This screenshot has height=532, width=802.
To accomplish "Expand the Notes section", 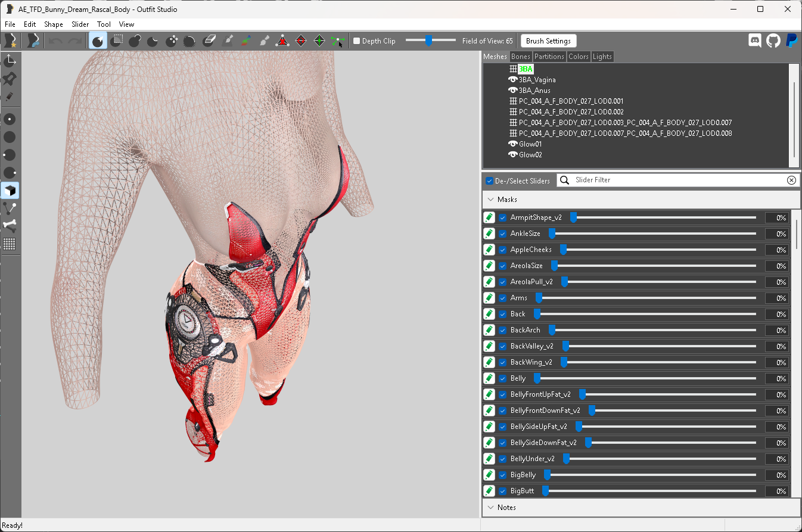I will click(x=641, y=508).
